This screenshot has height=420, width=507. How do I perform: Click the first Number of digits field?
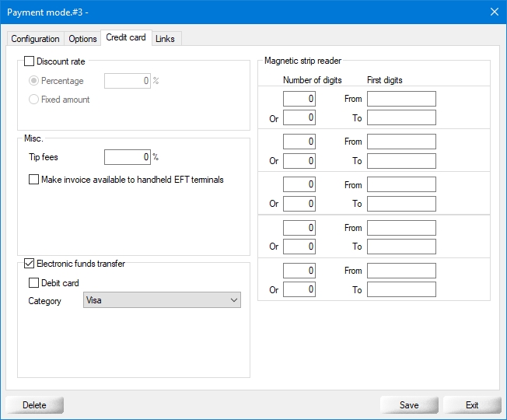tap(299, 99)
